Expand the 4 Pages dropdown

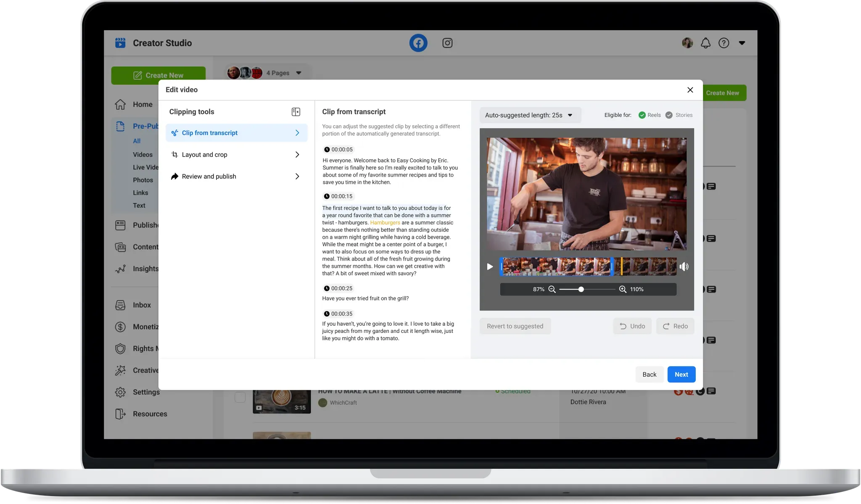coord(298,73)
